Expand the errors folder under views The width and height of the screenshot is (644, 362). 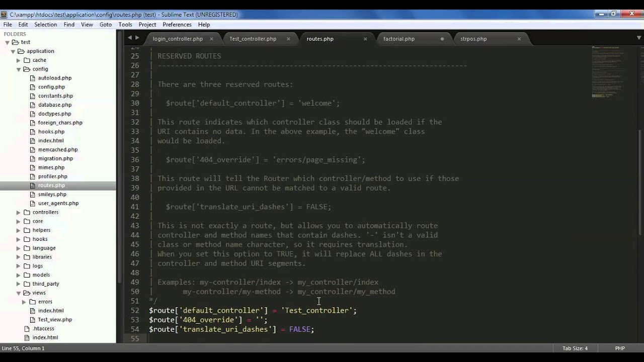[x=24, y=302]
